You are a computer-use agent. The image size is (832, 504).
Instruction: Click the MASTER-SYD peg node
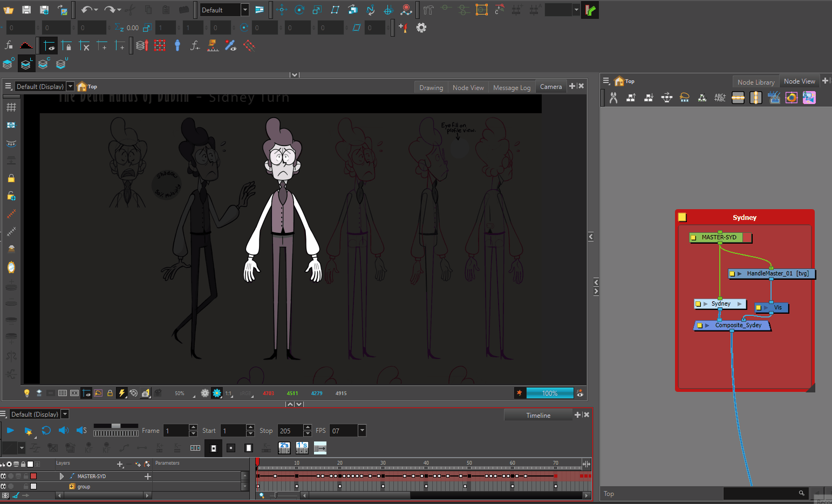[719, 237]
